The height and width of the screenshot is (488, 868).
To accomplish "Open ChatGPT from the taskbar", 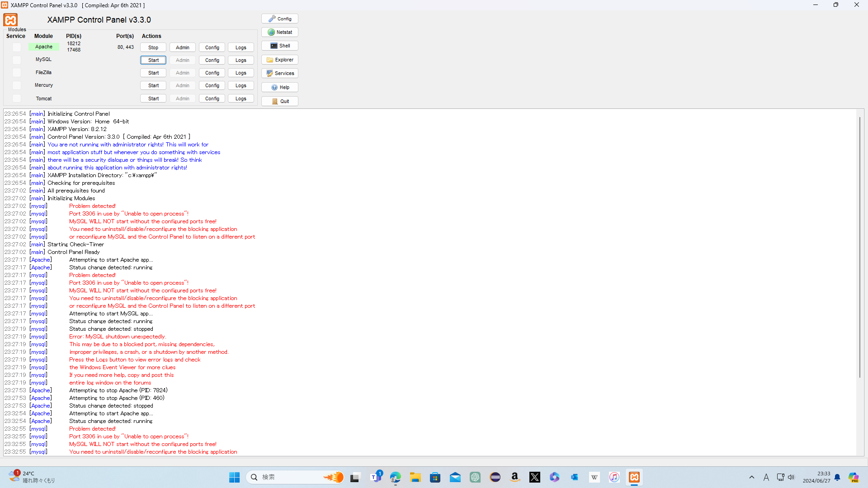I will click(x=475, y=477).
